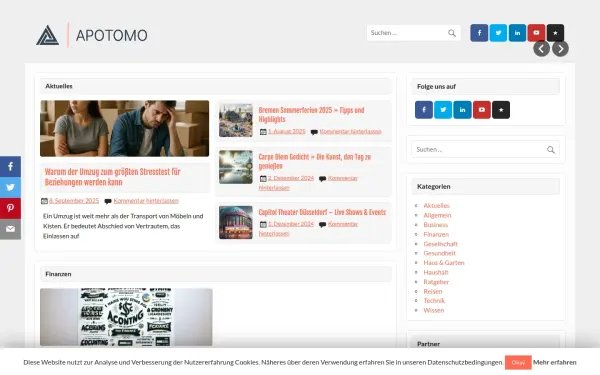
Task: Open Facebook icon under Folge uns auf
Action: (424, 110)
